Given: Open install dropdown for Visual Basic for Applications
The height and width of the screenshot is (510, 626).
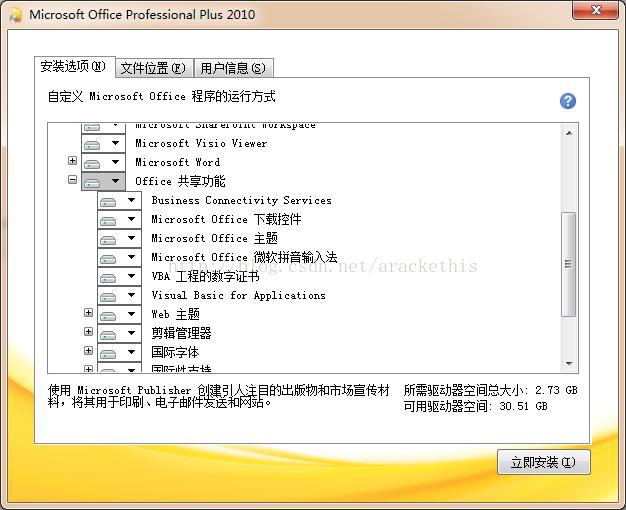Looking at the screenshot, I should (119, 296).
